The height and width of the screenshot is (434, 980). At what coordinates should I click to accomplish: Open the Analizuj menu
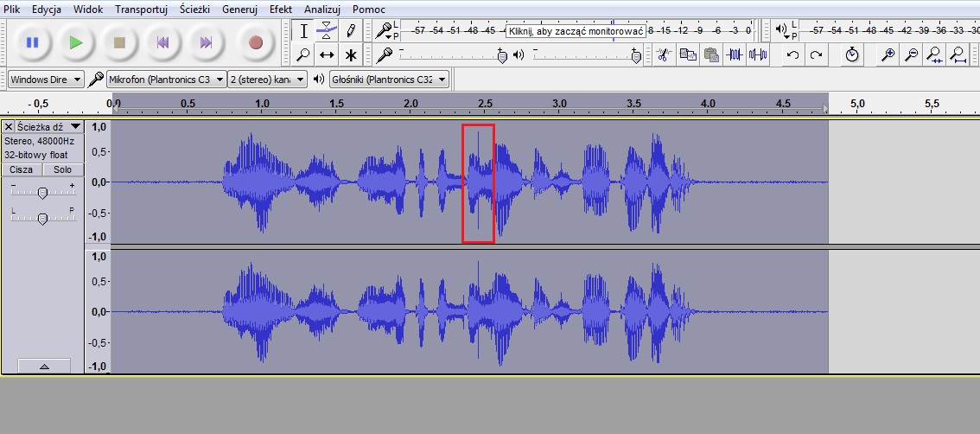(x=321, y=10)
